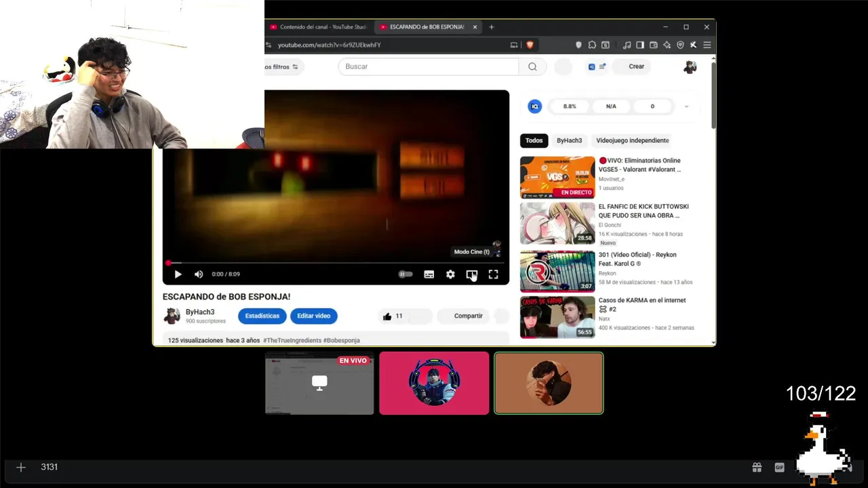Open the Kick Buttowski fanfic video thumbnail
868x488 pixels.
(557, 224)
